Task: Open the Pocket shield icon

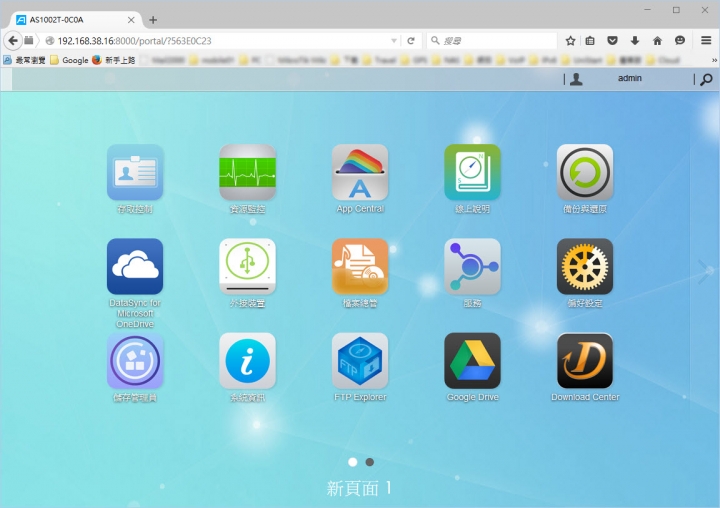Action: point(612,41)
